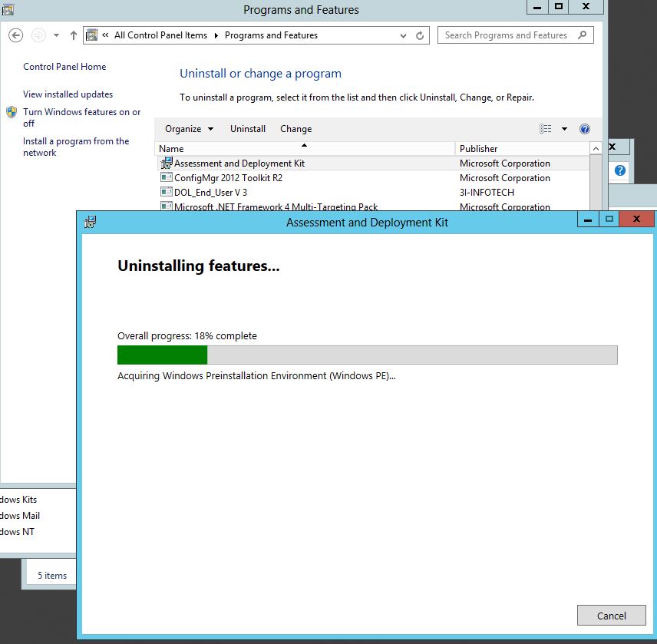657x644 pixels.
Task: Open the View installed updates link
Action: pos(68,94)
